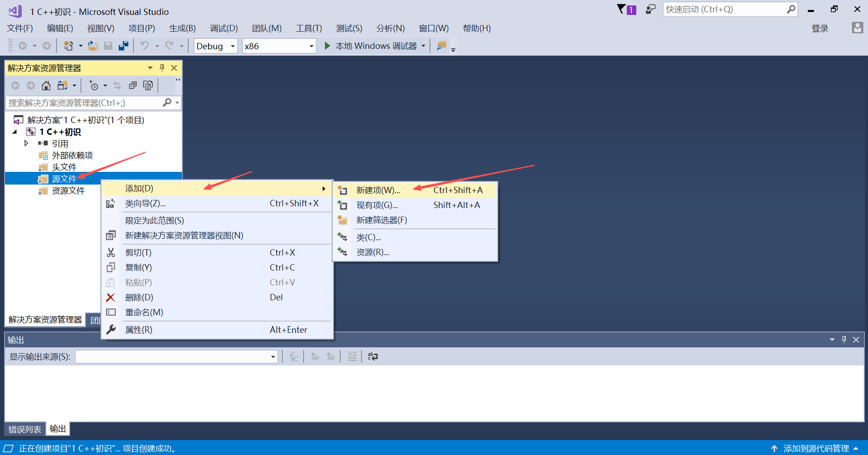The width and height of the screenshot is (868, 455).
Task: Click the Open File folder icon
Action: coord(93,46)
